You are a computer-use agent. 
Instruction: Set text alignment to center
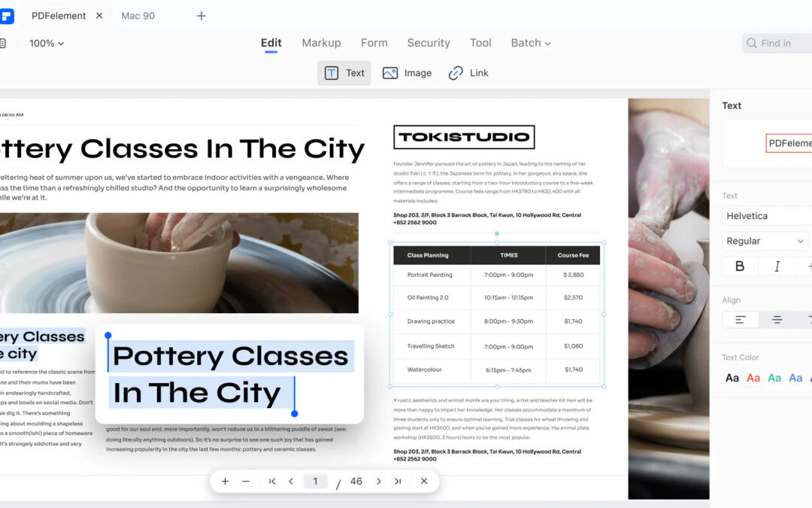[777, 320]
